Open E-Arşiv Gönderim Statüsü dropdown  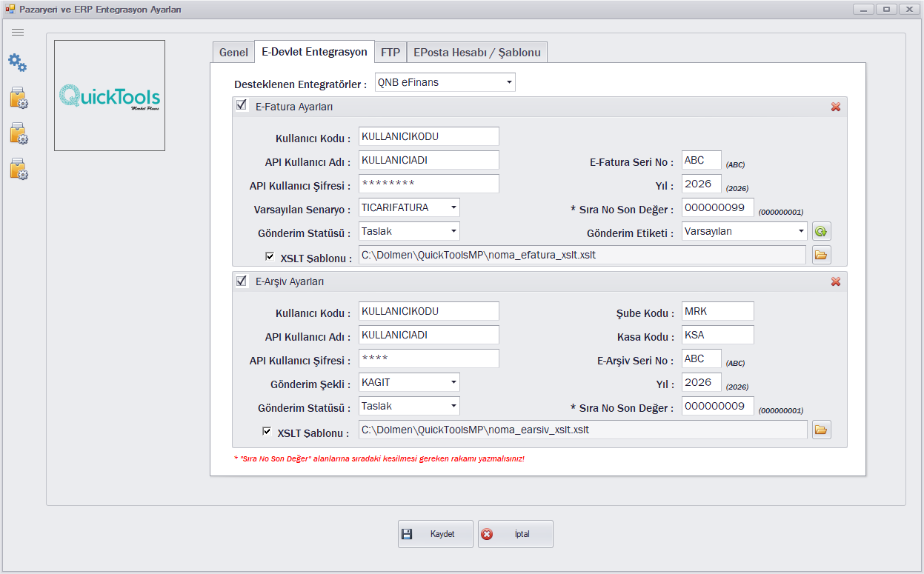(x=453, y=406)
